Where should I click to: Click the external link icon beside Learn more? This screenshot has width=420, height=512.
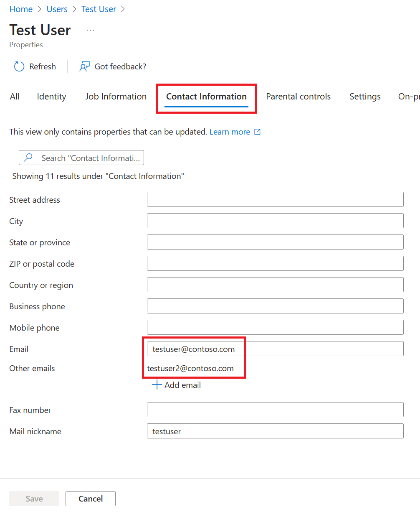coord(258,132)
